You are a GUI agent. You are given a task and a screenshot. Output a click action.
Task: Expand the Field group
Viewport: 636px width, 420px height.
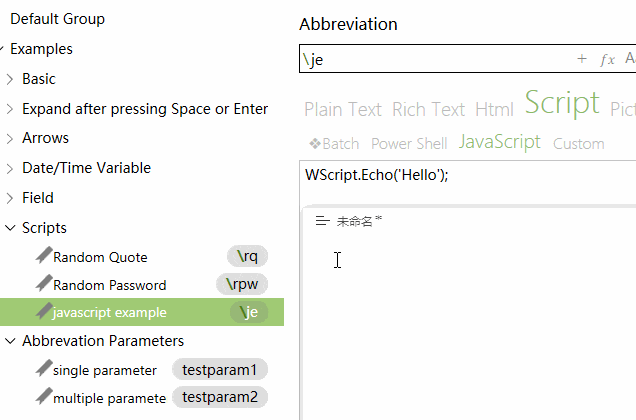coord(10,198)
